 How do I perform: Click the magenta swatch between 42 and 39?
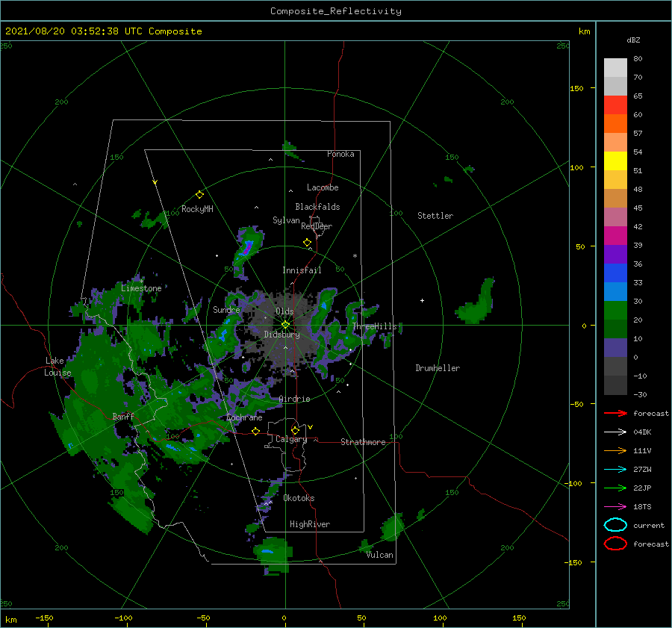click(615, 236)
